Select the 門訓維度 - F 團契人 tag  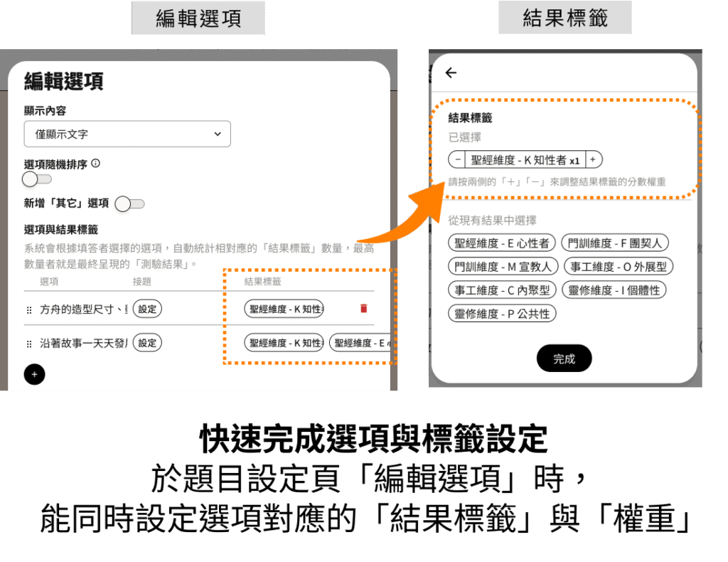click(615, 243)
